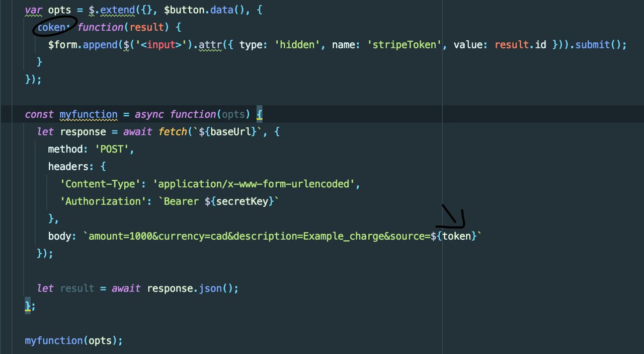This screenshot has height=354, width=644.
Task: Click the 'submit' method call
Action: click(593, 44)
